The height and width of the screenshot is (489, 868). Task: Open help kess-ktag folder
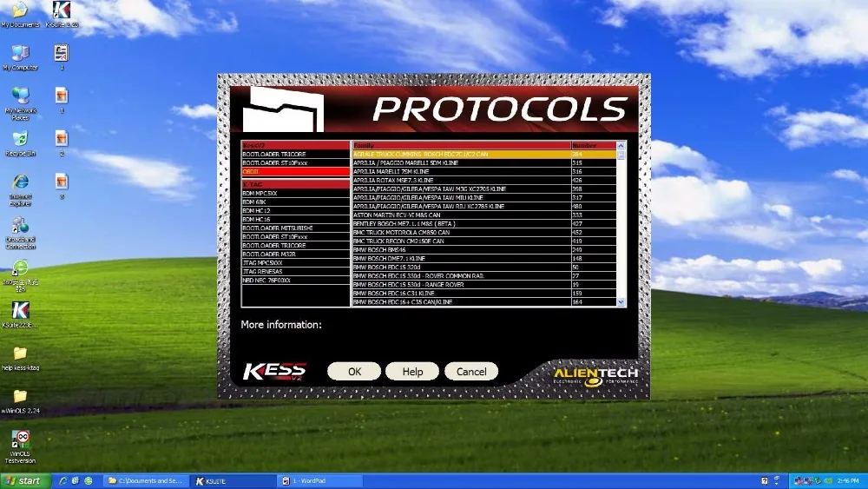coord(21,359)
